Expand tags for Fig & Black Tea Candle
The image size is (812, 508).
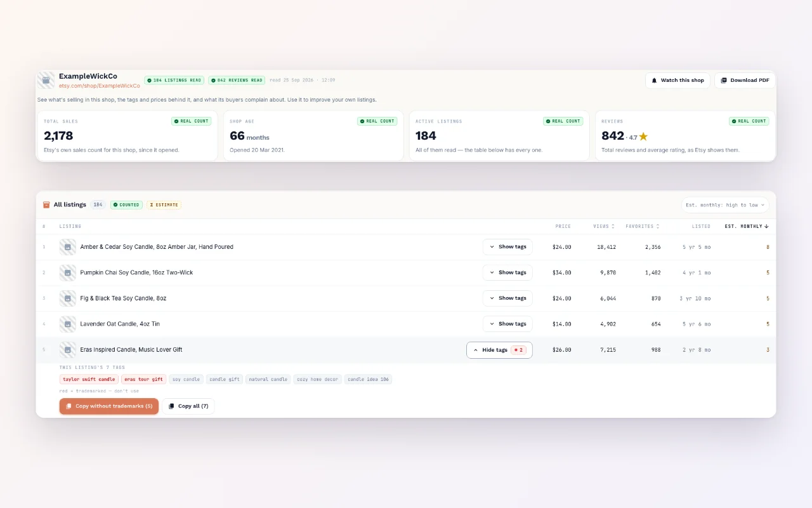point(507,298)
